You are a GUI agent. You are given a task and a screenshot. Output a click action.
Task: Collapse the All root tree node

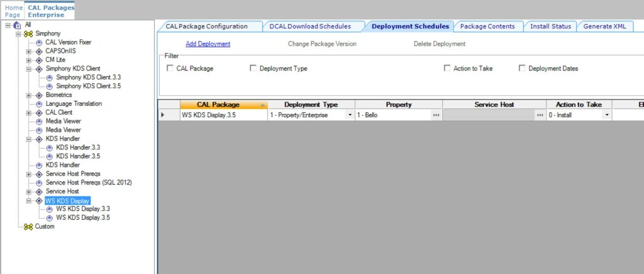coord(8,25)
